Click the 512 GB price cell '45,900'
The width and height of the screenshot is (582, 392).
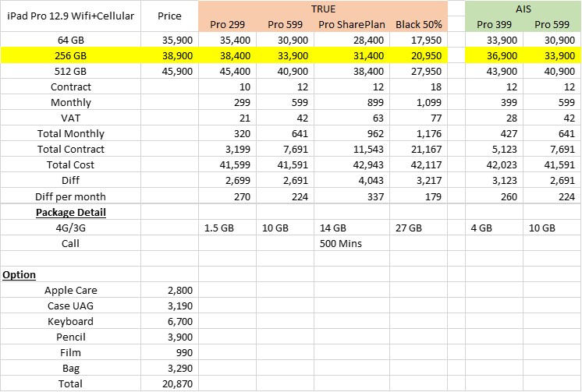tap(169, 71)
